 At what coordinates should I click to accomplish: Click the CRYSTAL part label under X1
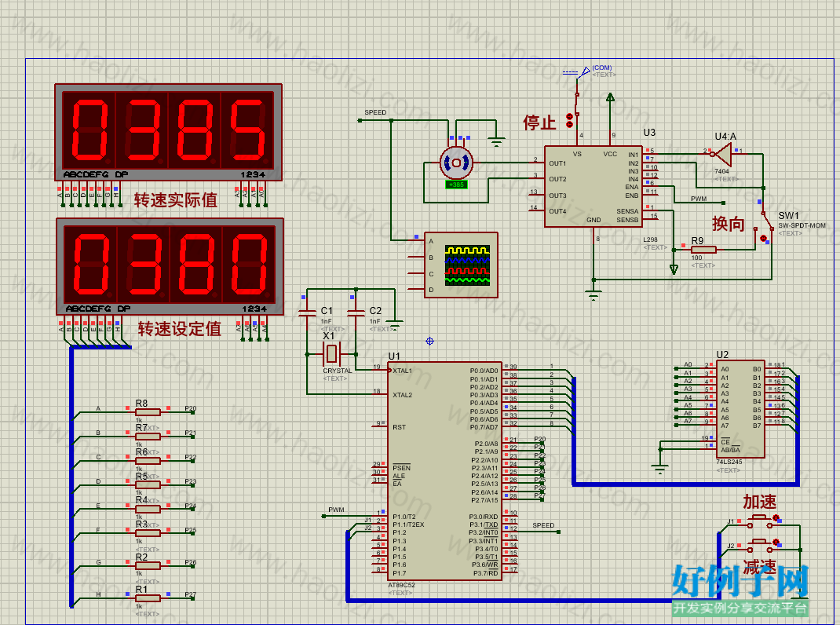338,371
